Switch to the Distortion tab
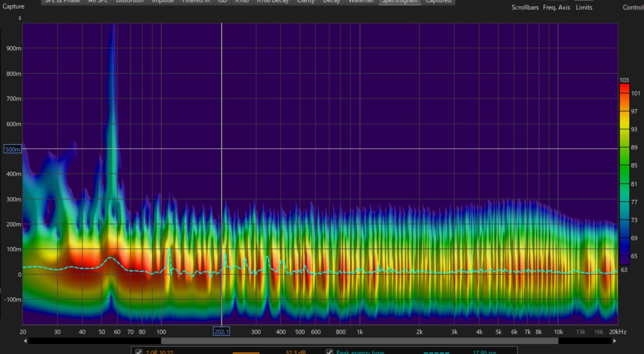This screenshot has height=354, width=644. pos(129,2)
